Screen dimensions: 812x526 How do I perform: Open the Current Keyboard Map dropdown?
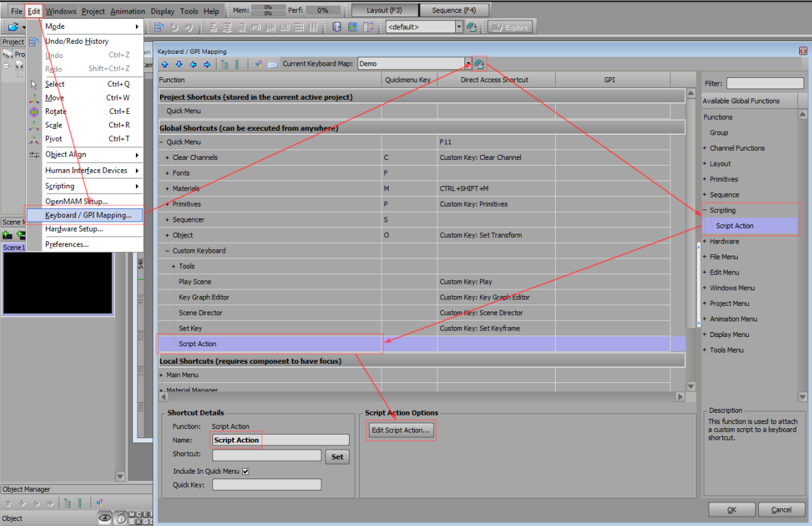click(x=468, y=64)
